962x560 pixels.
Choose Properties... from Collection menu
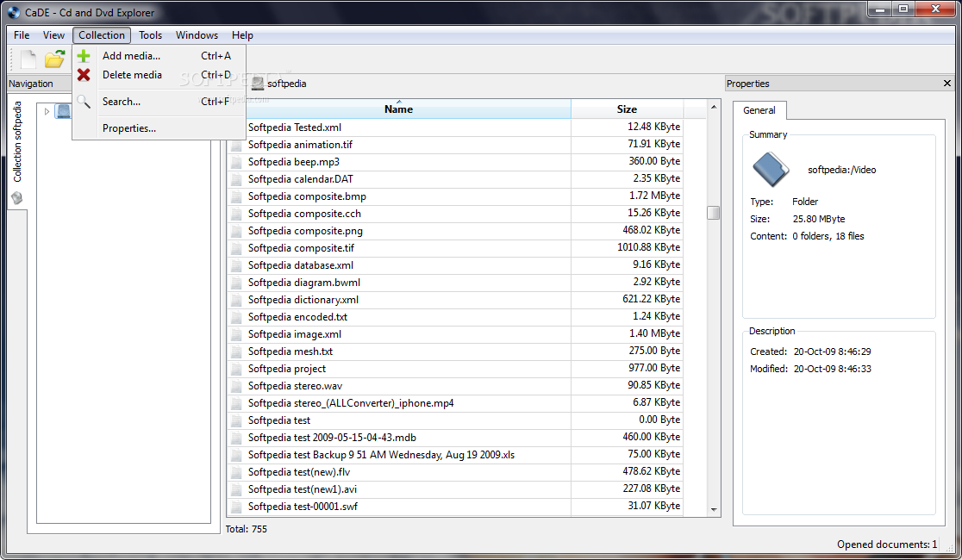[159, 128]
